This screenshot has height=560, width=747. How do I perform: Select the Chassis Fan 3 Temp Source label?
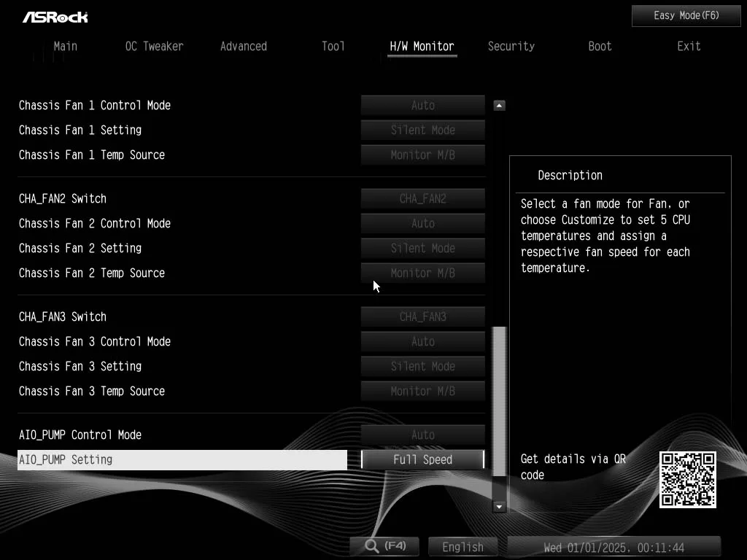click(x=92, y=391)
